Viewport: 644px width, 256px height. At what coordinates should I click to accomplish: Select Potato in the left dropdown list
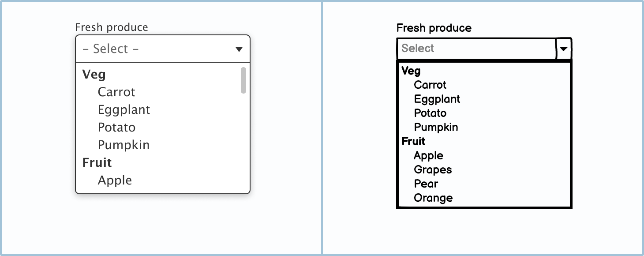(116, 127)
